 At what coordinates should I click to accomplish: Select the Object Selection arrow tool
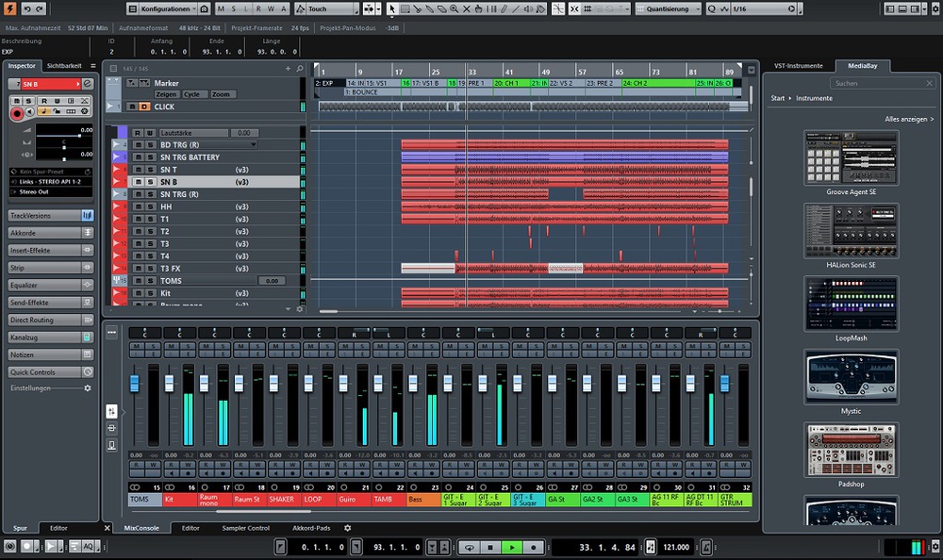point(392,8)
